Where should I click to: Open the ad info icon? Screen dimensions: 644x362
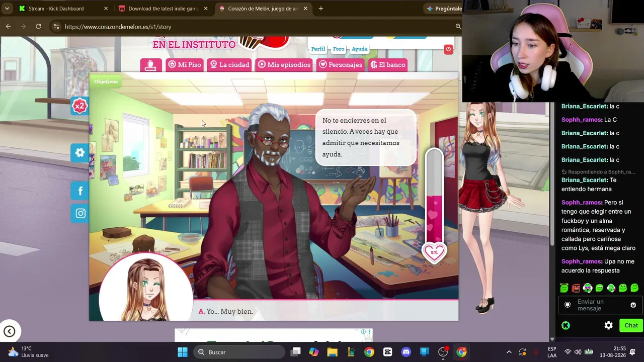363,332
